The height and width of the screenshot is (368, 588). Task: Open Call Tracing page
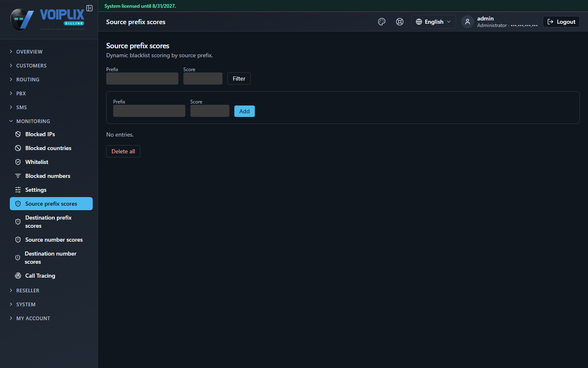point(51,276)
